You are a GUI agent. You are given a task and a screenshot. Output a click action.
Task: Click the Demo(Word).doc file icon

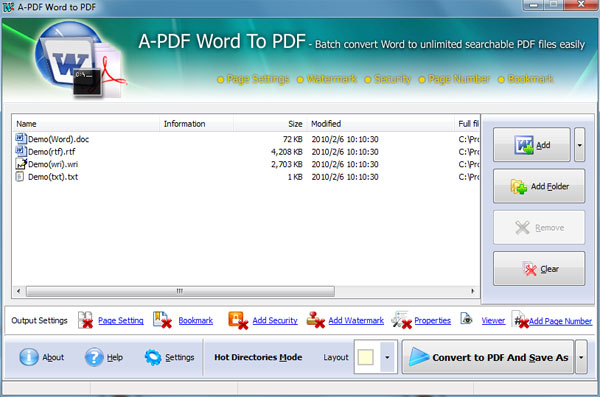pos(21,138)
